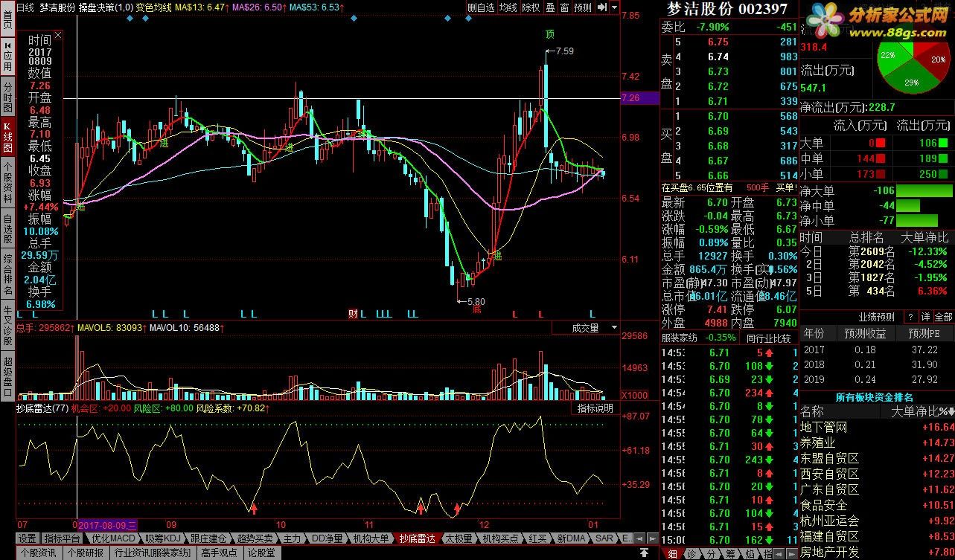
Task: Open the 首页 sidebar tab
Action: [7, 18]
